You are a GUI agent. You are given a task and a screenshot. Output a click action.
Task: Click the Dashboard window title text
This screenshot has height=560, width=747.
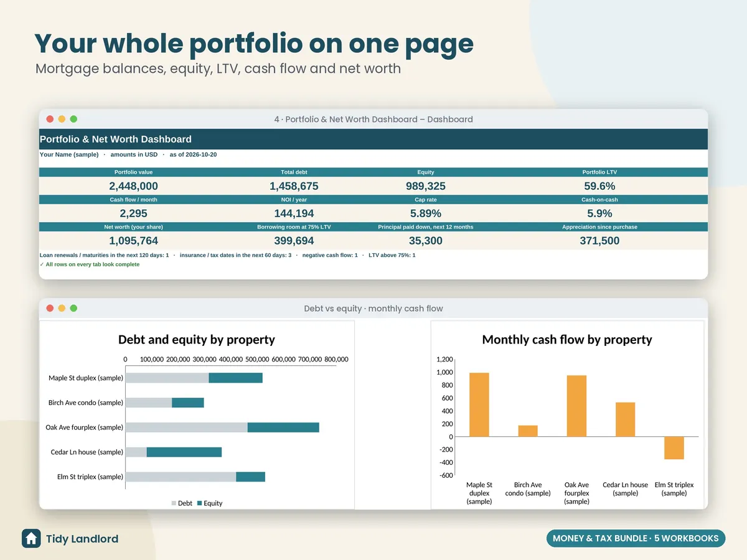point(374,119)
